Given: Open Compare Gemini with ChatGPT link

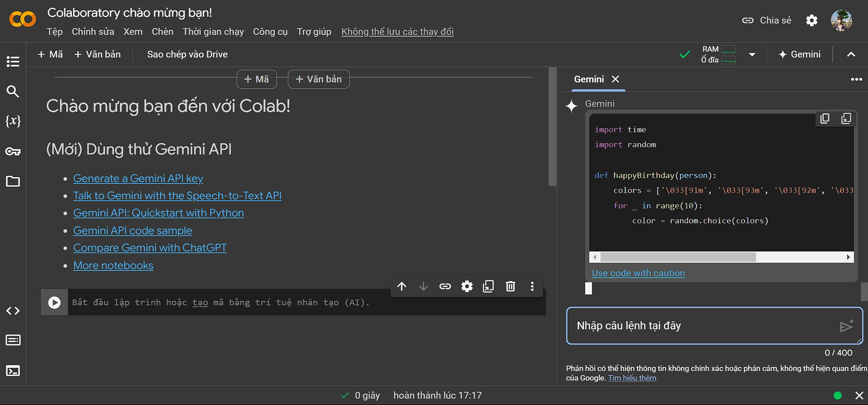Looking at the screenshot, I should tap(150, 248).
